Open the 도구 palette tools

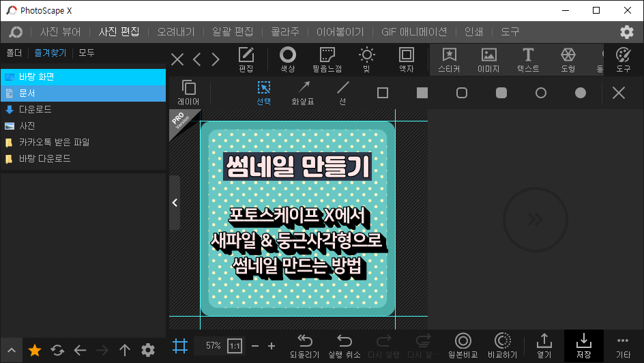tap(624, 59)
